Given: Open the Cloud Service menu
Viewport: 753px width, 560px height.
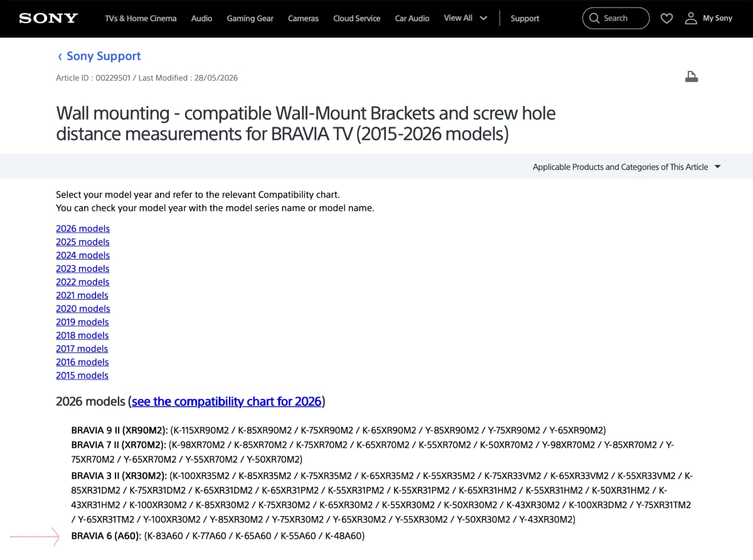Looking at the screenshot, I should tap(356, 18).
